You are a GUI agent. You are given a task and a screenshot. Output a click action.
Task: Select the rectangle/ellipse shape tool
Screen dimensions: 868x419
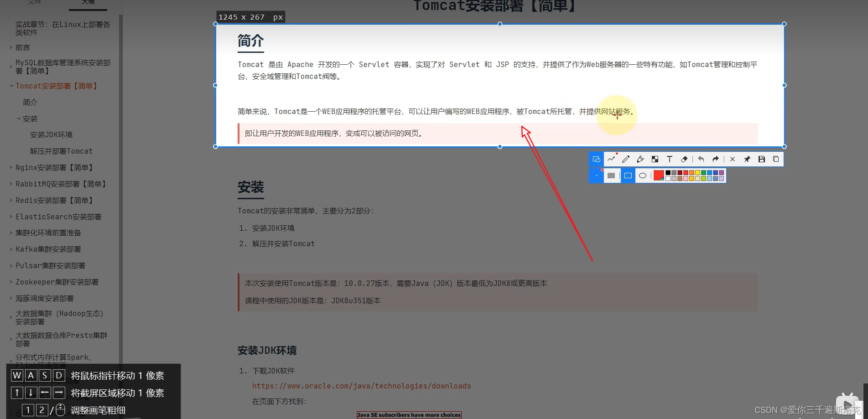596,159
